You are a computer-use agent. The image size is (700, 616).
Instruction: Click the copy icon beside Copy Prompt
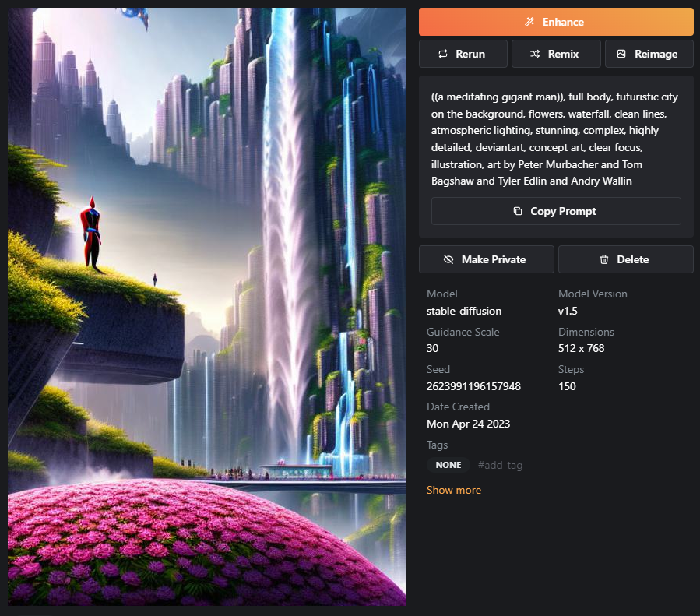[x=518, y=211]
